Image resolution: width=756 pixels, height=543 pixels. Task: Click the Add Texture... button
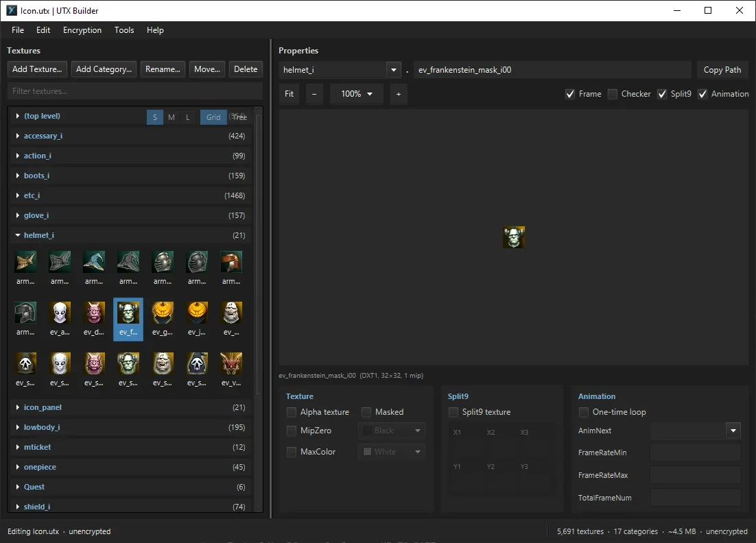[37, 69]
